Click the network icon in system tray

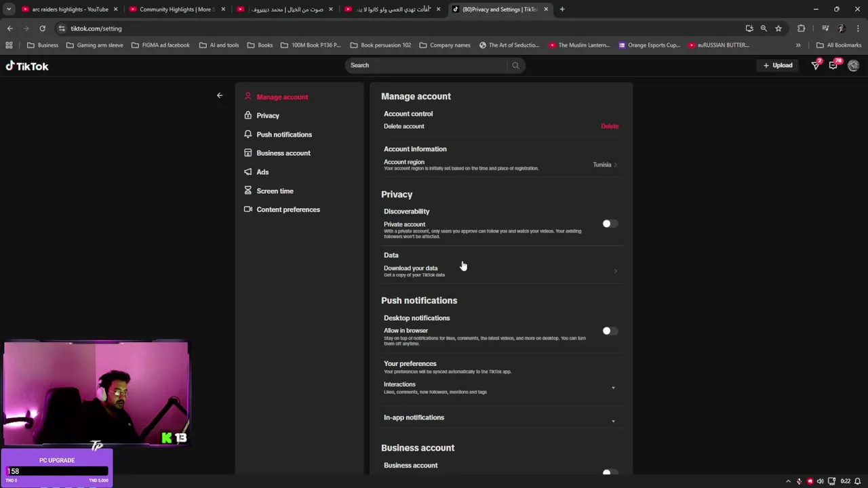(x=832, y=481)
